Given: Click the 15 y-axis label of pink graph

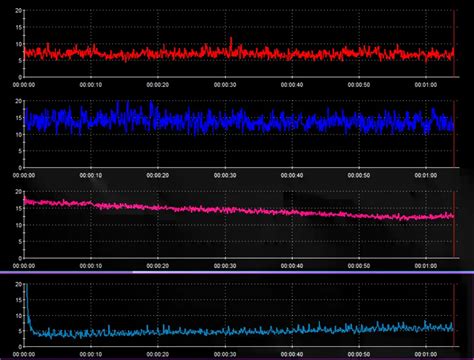Looking at the screenshot, I should pos(19,208).
